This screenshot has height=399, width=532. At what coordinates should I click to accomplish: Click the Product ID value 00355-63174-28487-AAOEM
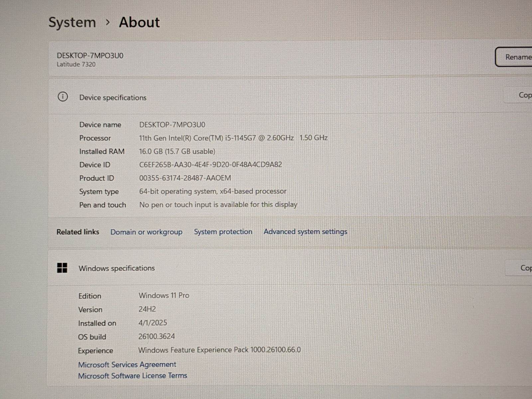pyautogui.click(x=185, y=178)
